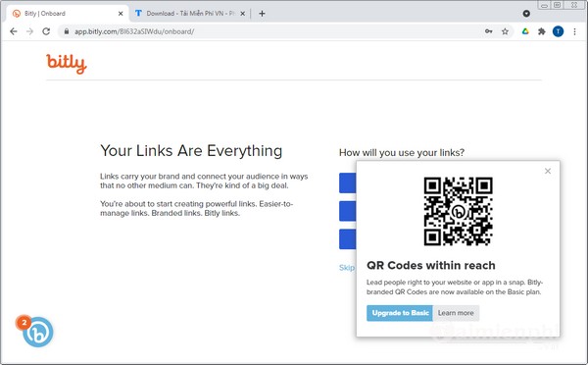Bookmark this page with the star icon
Image resolution: width=588 pixels, height=365 pixels.
[505, 31]
